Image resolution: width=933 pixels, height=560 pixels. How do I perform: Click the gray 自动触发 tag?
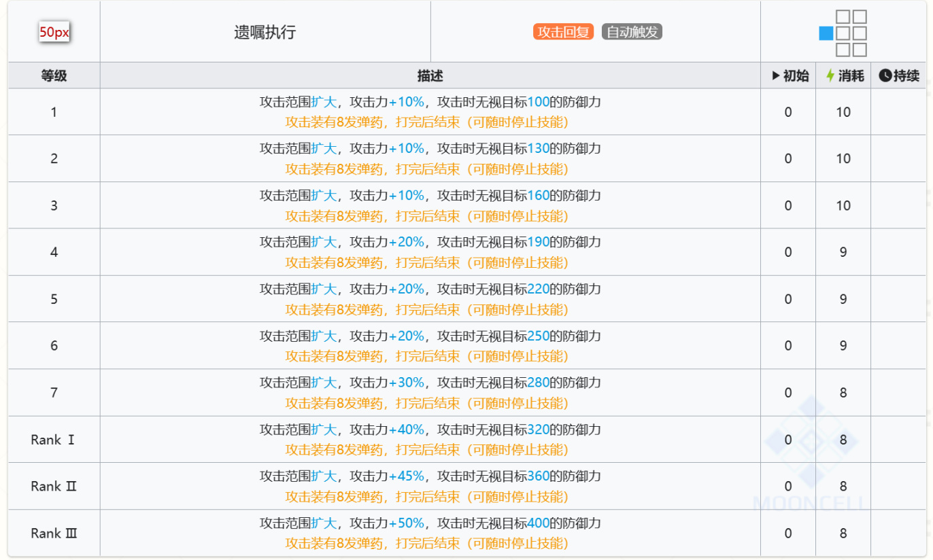pos(632,32)
